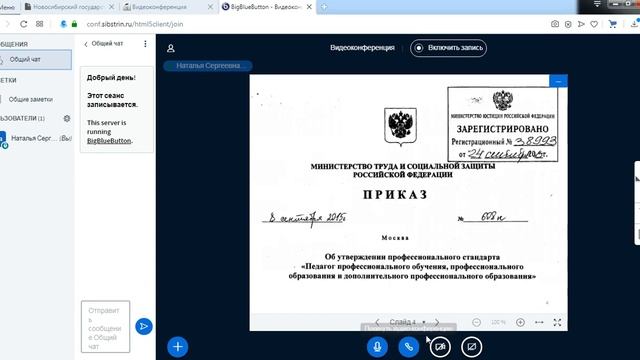This screenshot has width=640, height=360.
Task: Leave audio with the phone button
Action: pyautogui.click(x=409, y=347)
